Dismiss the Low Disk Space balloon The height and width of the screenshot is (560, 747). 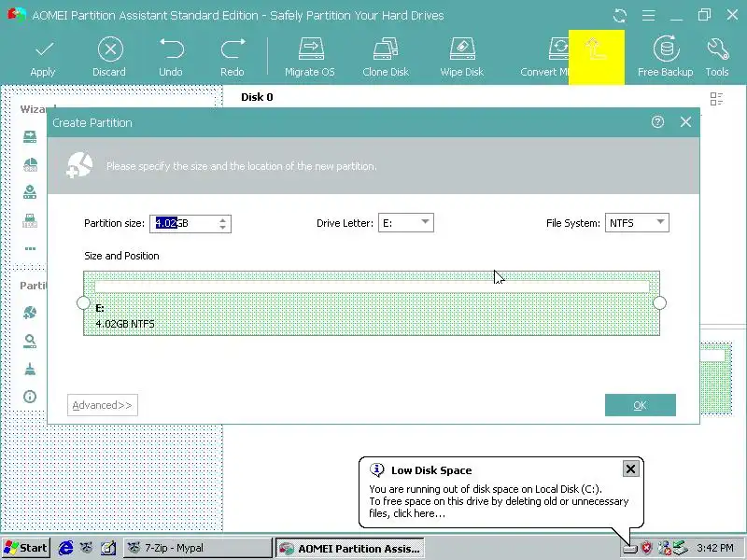(630, 469)
